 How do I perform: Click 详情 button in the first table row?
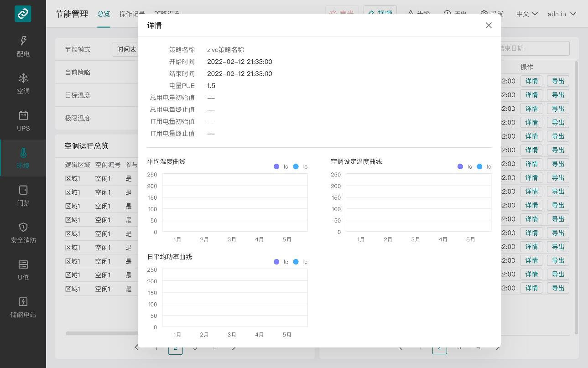531,81
